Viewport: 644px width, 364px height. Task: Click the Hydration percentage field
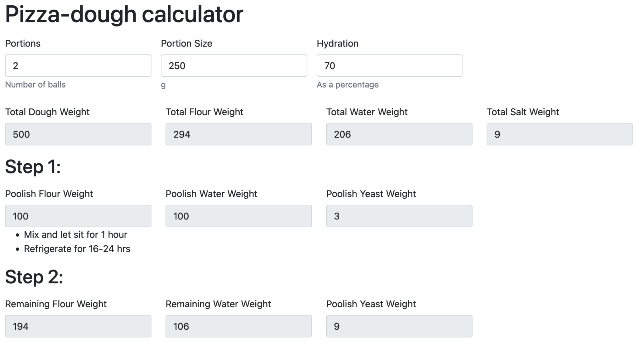[x=389, y=65]
